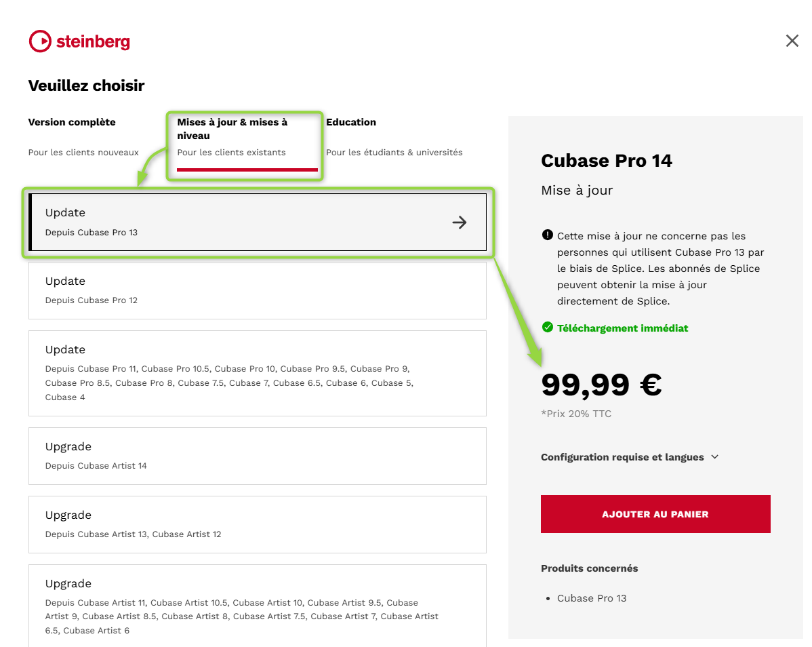Pick Upgrade depuis Cubase Artist 14
Image resolution: width=812 pixels, height=647 pixels.
pos(258,456)
